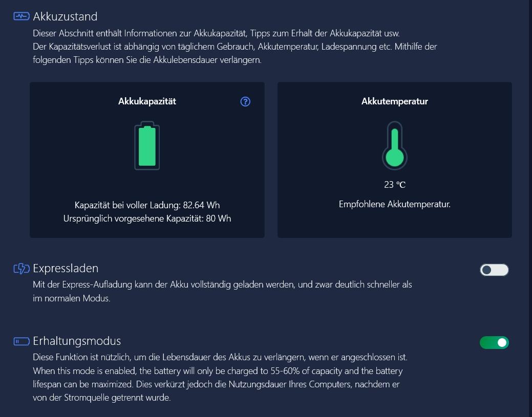Click the 80 Wh original design capacity line
Viewport: 532px width, 417px height.
(x=147, y=218)
